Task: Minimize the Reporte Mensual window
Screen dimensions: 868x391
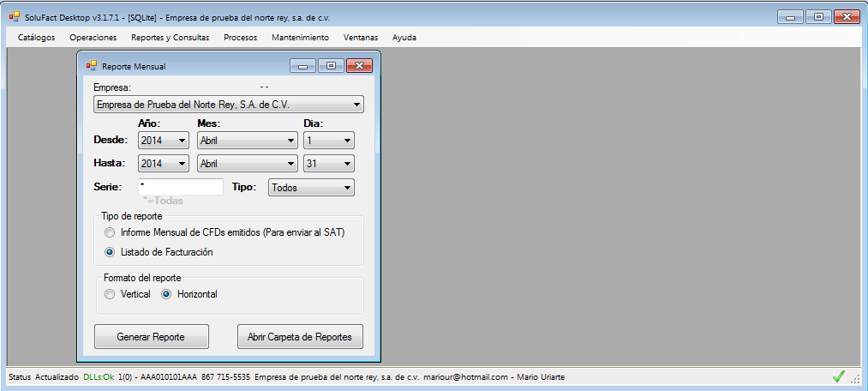Action: [x=302, y=66]
